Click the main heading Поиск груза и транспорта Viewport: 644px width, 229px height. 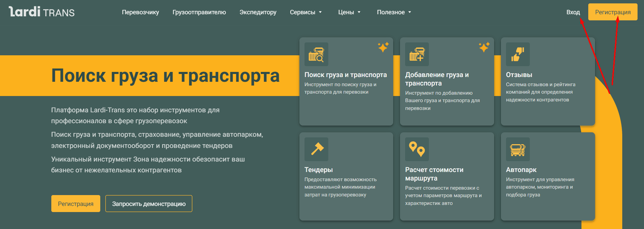tap(166, 75)
